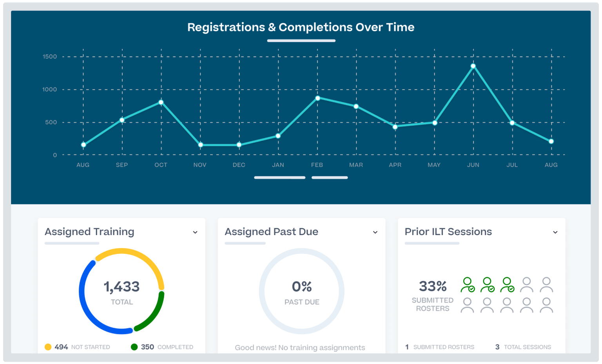
Task: Expand the Assigned Training card chevron
Action: (195, 232)
